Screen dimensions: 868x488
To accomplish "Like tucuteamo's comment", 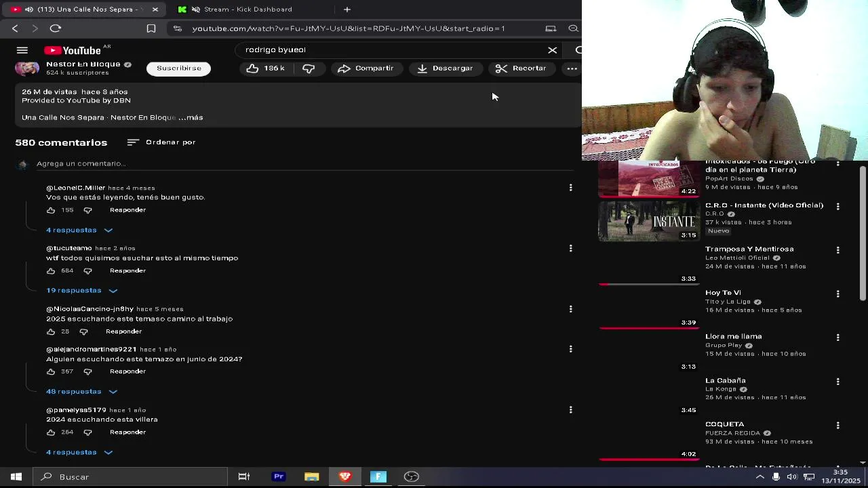I will pos(51,271).
